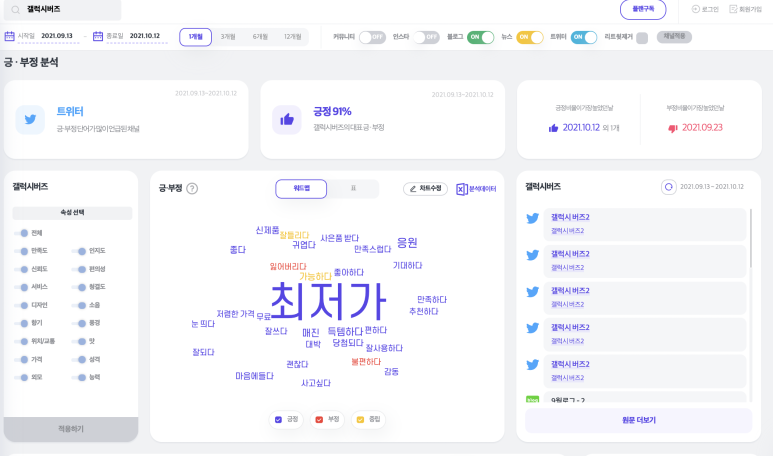773x456 pixels.
Task: Download 분석데이터 via the Excel icon
Action: (x=461, y=189)
